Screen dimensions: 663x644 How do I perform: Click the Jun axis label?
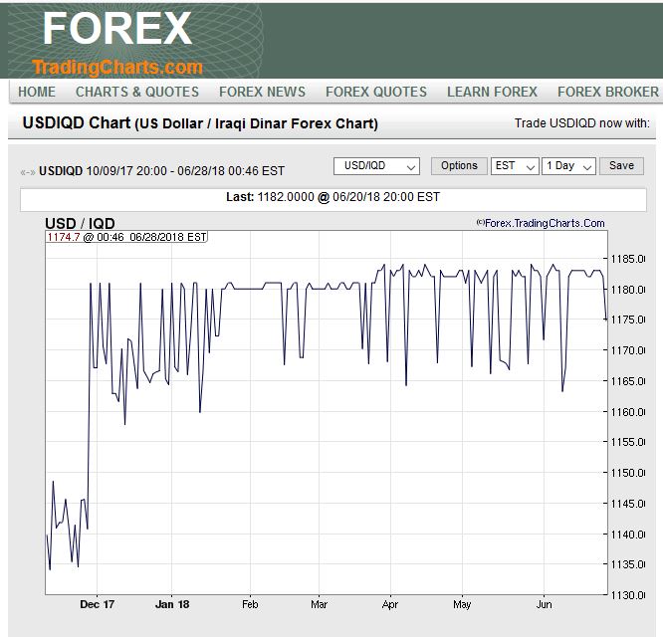click(x=544, y=604)
